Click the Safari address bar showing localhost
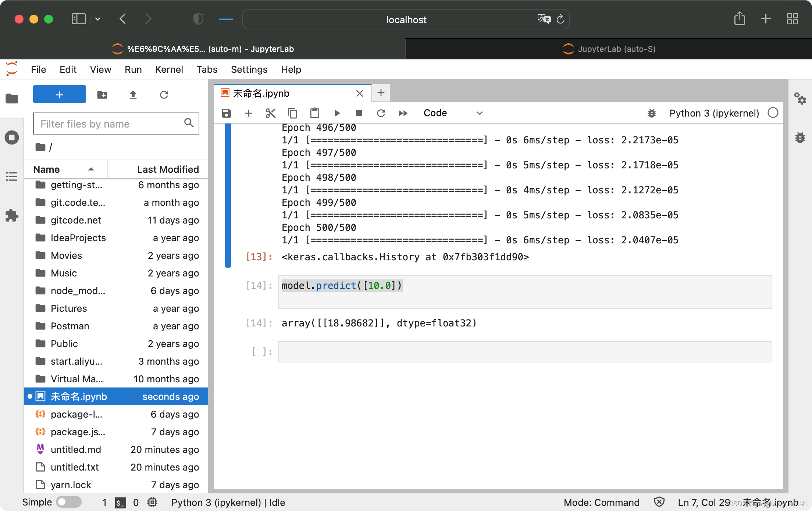This screenshot has width=812, height=511. 406,19
